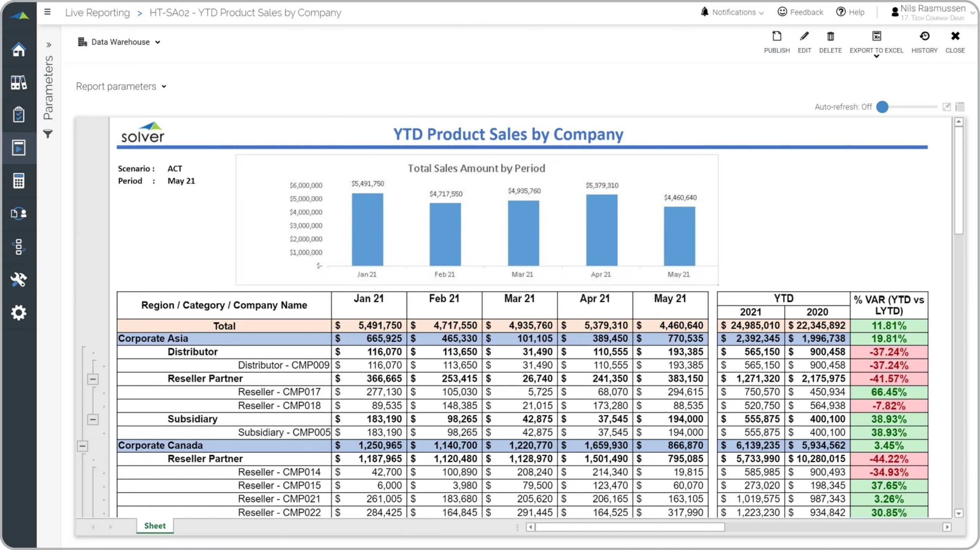Click Live Reporting menu breadcrumb link
Screen dimensions: 980x550
coord(98,12)
